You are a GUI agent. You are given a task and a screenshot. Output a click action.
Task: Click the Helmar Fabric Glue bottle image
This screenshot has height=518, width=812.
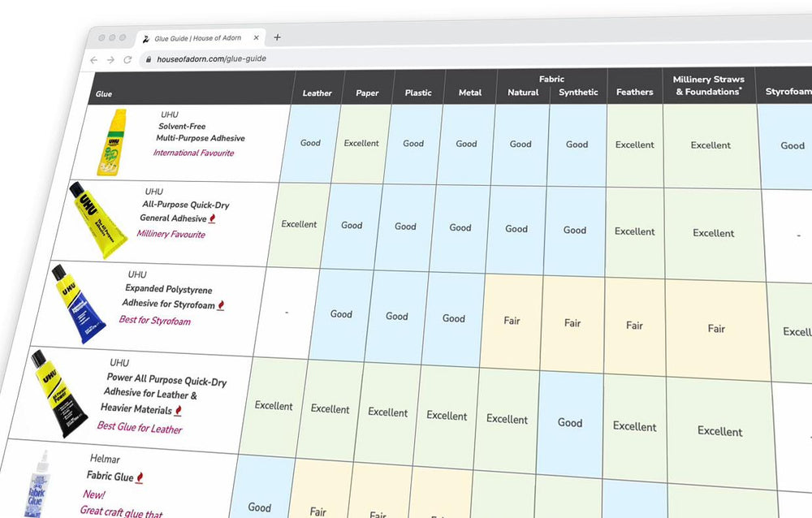coord(38,485)
